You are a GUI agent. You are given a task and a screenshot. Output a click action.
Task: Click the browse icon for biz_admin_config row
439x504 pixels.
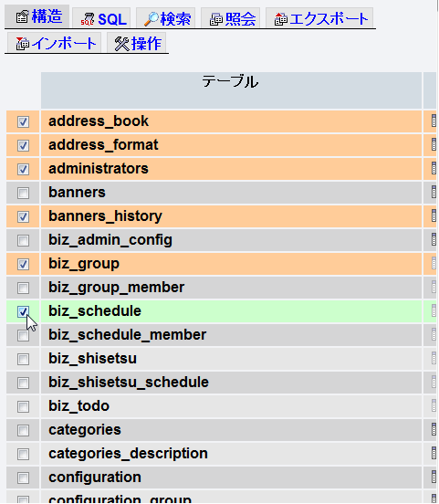tap(434, 240)
